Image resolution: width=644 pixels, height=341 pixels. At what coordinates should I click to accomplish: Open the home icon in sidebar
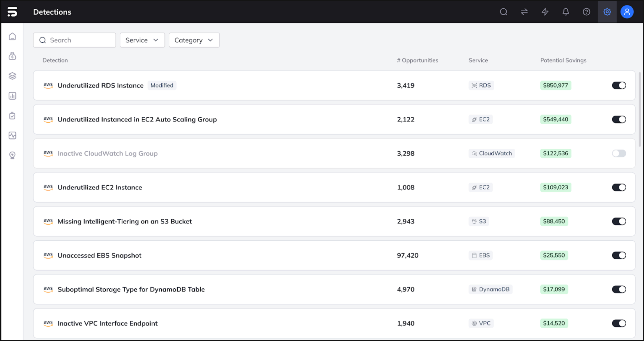click(12, 37)
